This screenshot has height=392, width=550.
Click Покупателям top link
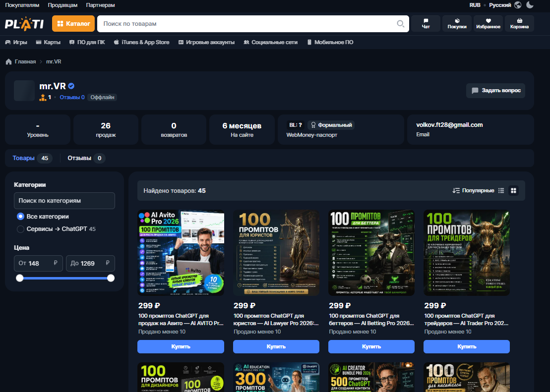coord(22,5)
